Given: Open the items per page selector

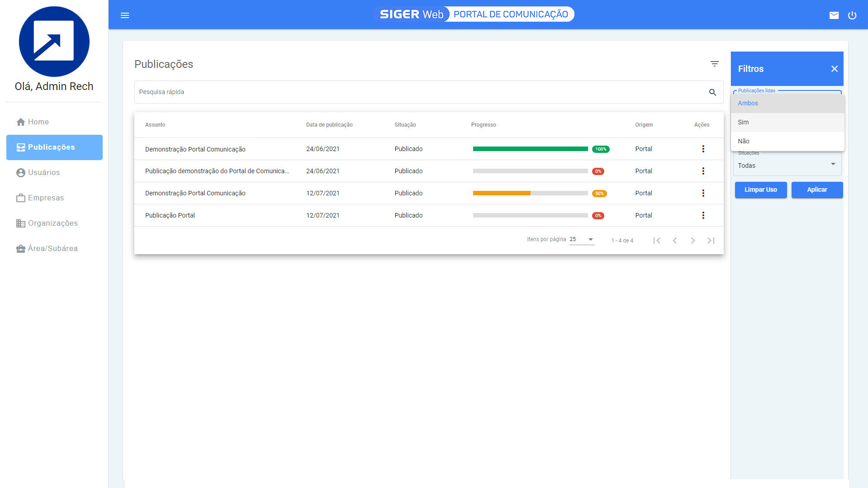Looking at the screenshot, I should pos(582,239).
